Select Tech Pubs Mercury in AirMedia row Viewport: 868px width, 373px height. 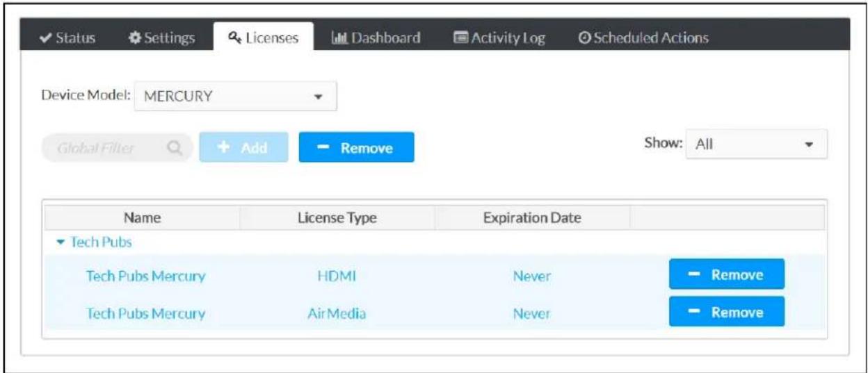click(x=145, y=313)
